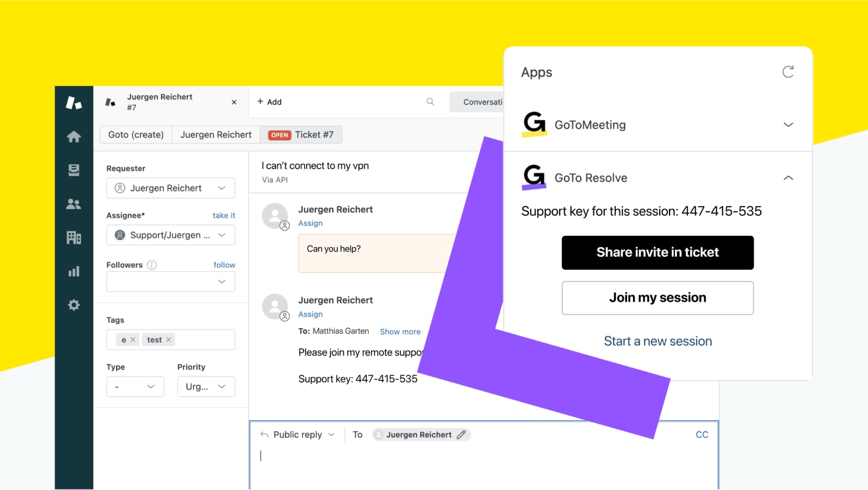Click the search magnifier icon

[x=430, y=102]
